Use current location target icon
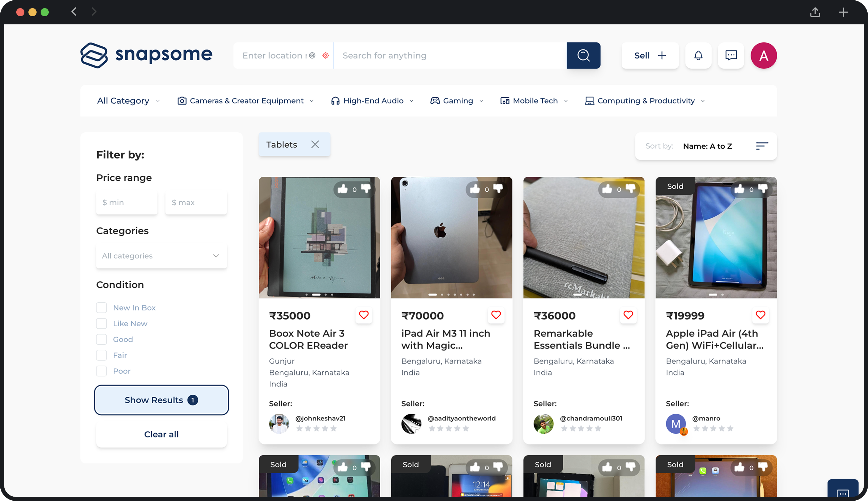This screenshot has height=501, width=868. [x=325, y=56]
